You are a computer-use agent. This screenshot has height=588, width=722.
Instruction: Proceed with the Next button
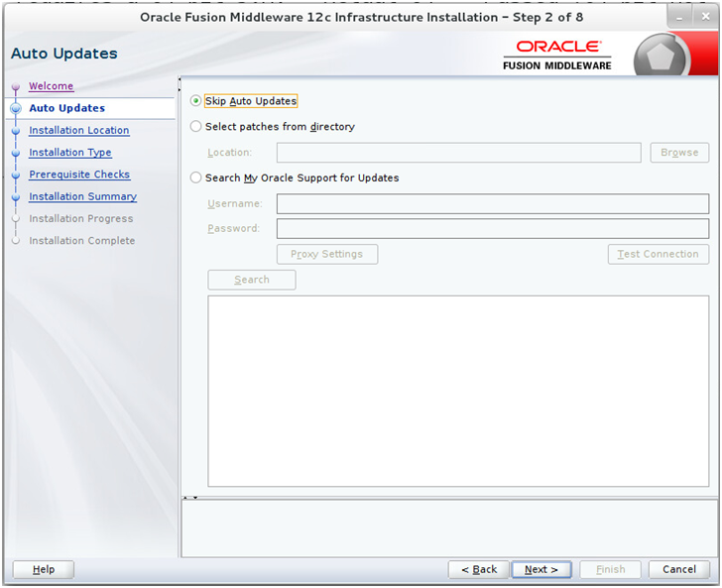pos(541,569)
